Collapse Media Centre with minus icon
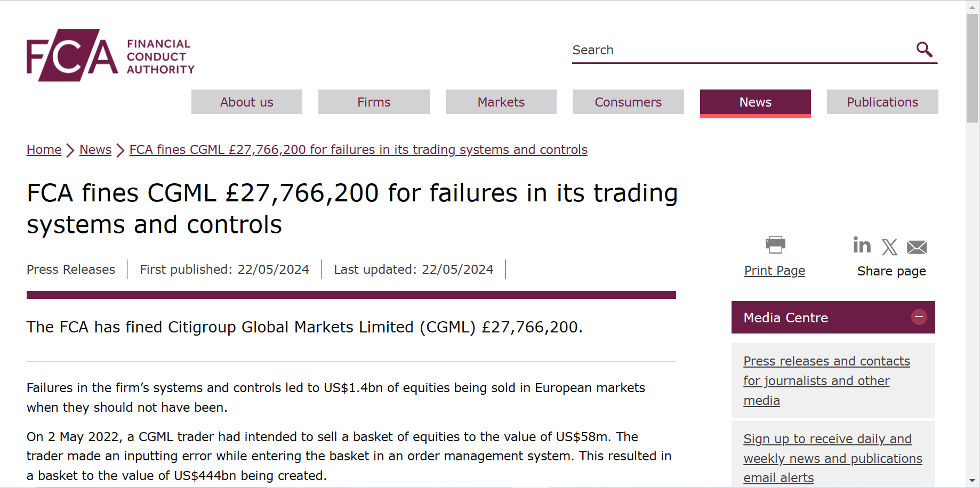980x488 pixels. click(x=919, y=317)
